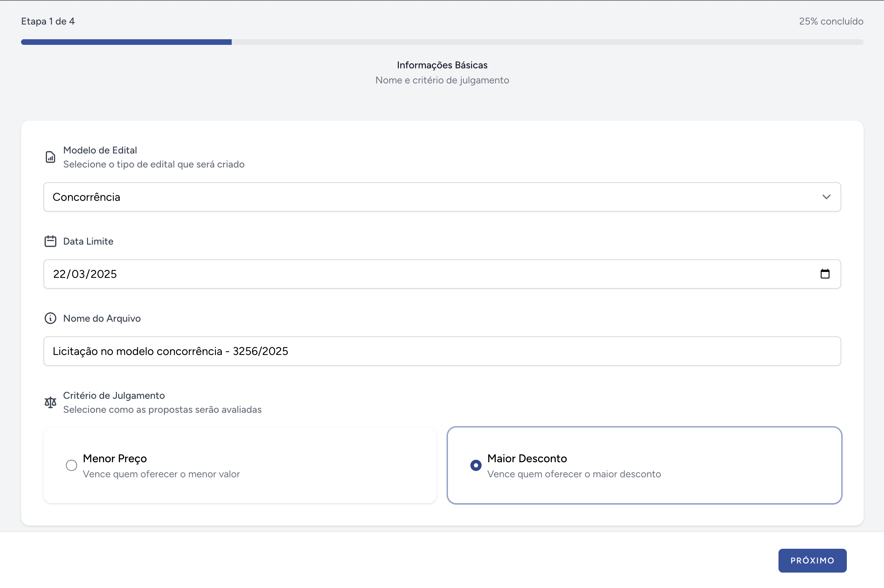Click the Nome do Arquivo text field
884x588 pixels.
[442, 351]
